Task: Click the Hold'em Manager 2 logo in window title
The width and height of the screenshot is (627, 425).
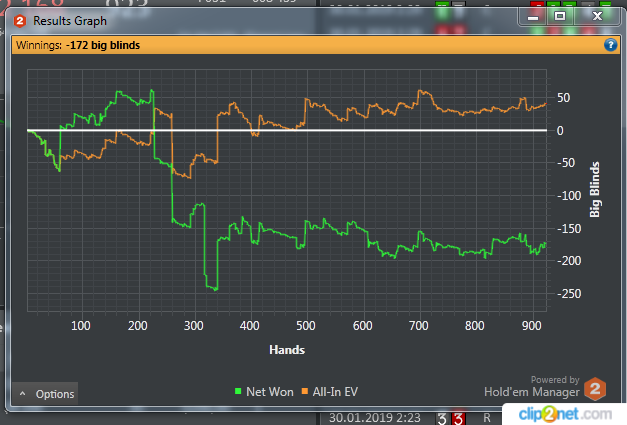Action: coord(20,21)
